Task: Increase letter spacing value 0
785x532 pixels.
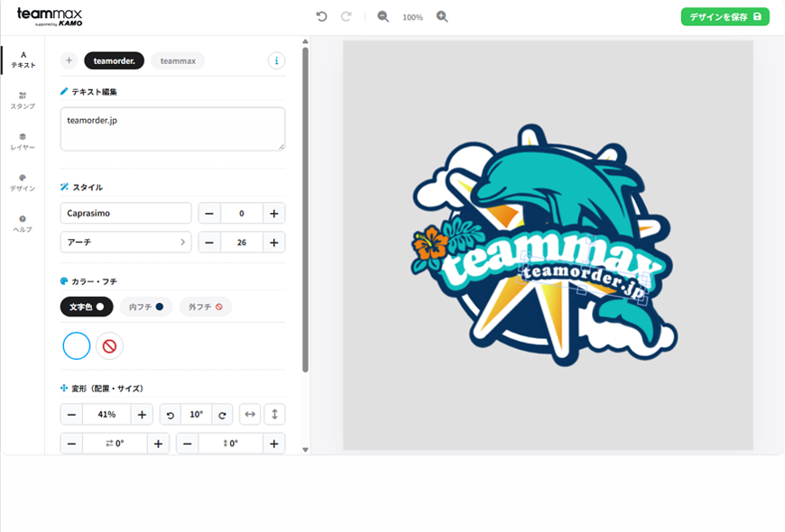Action: coord(274,213)
